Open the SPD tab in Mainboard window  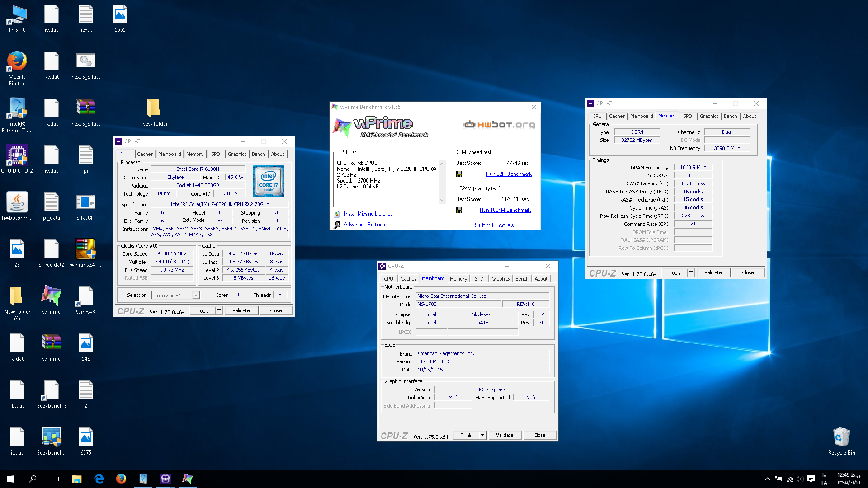tap(479, 279)
